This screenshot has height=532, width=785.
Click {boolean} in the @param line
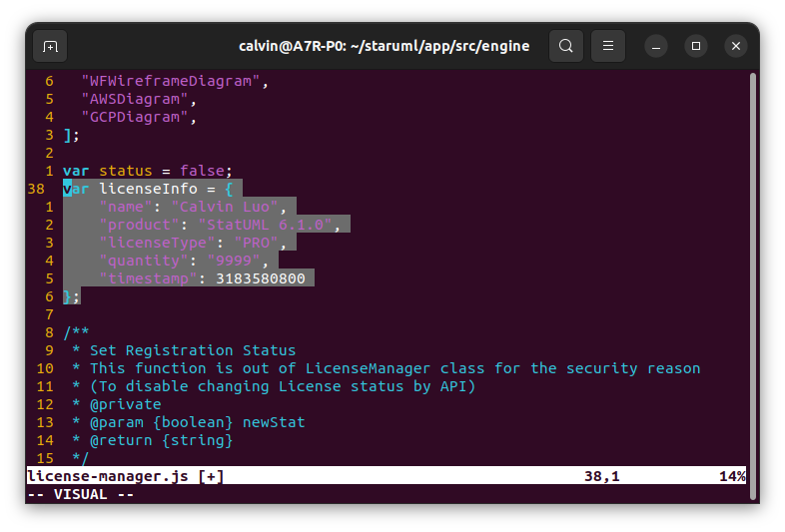[193, 423]
